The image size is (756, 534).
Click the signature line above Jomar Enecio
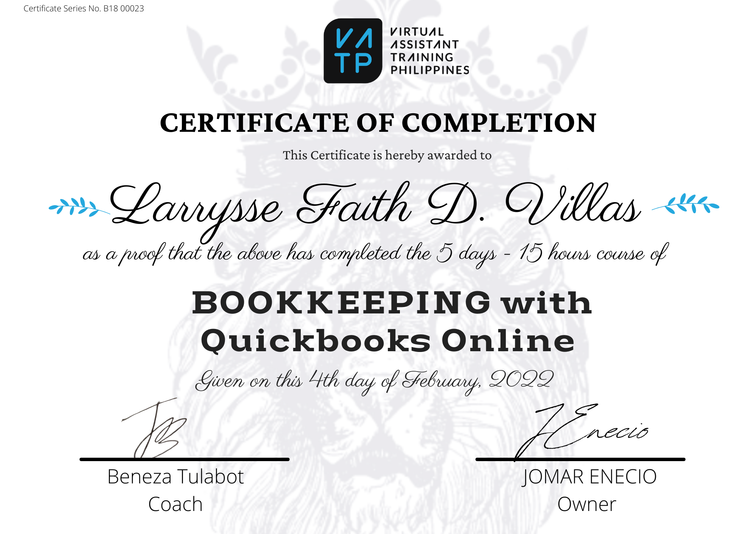pos(581,459)
